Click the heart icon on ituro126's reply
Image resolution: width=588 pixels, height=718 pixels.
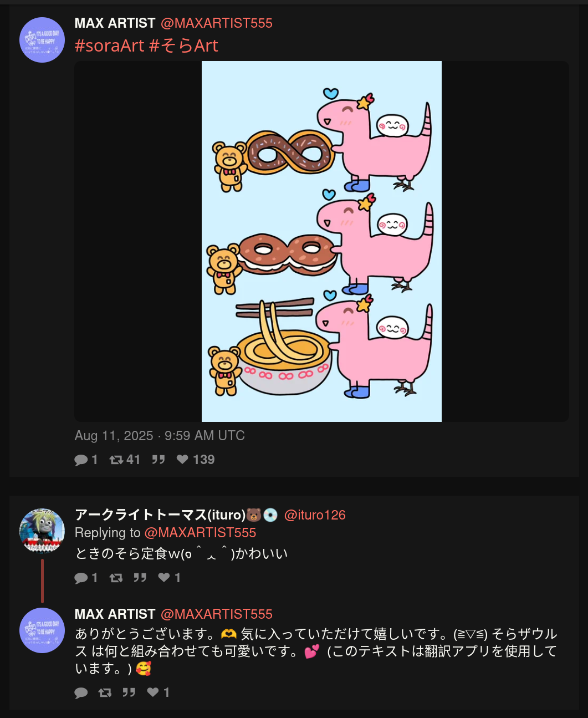pos(164,577)
